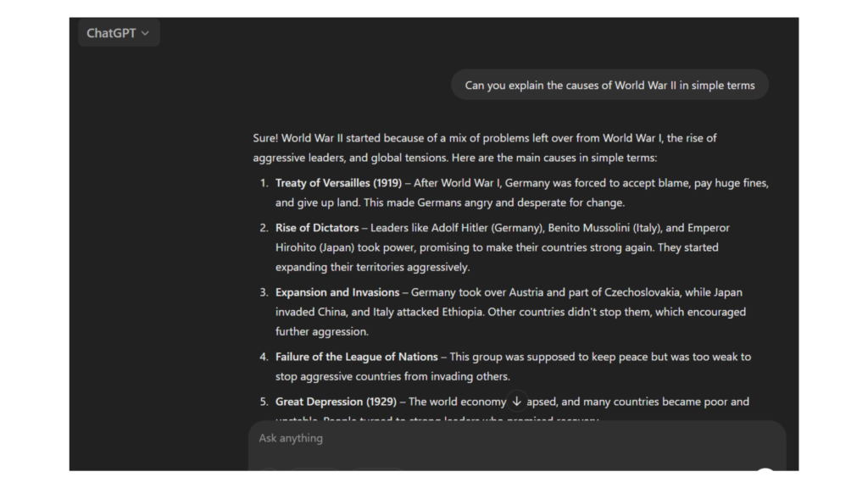Click the line stop aggressive countries from invading
This screenshot has height=488, width=868.
[x=392, y=377]
